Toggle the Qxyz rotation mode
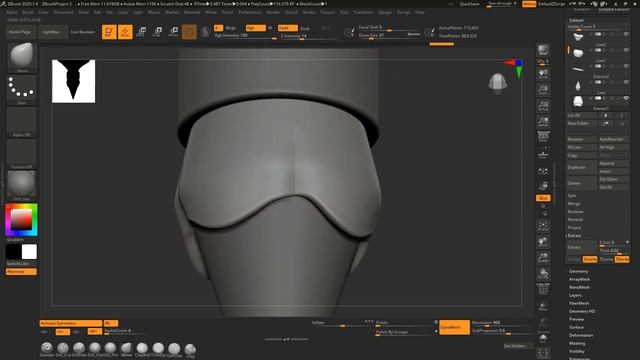The image size is (640, 360). pos(543,198)
